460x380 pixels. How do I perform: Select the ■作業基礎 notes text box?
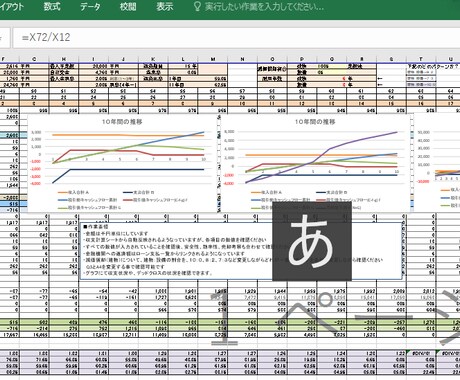click(x=241, y=251)
